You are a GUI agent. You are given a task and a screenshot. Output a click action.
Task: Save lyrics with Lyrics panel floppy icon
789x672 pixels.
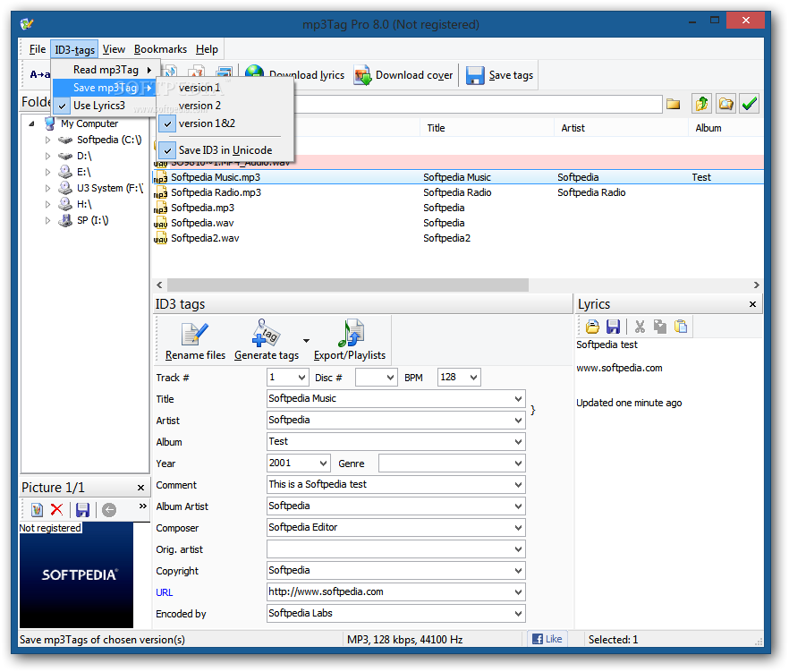pyautogui.click(x=613, y=327)
